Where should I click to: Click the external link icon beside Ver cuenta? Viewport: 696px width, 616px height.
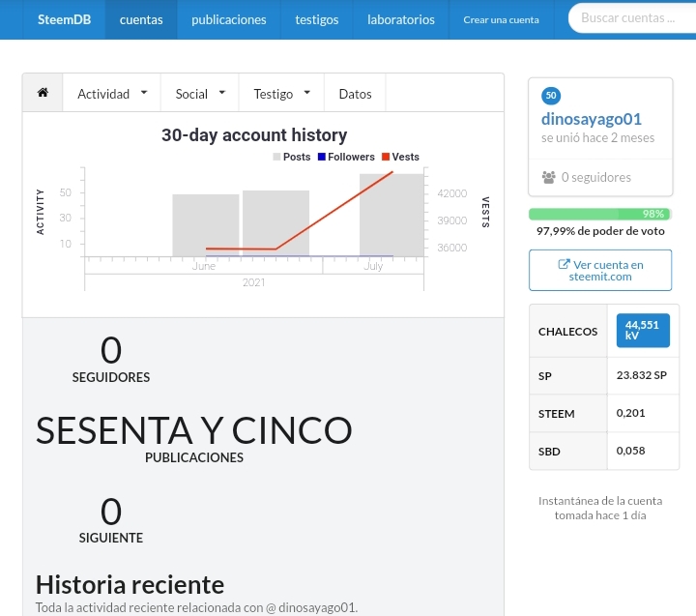click(564, 264)
